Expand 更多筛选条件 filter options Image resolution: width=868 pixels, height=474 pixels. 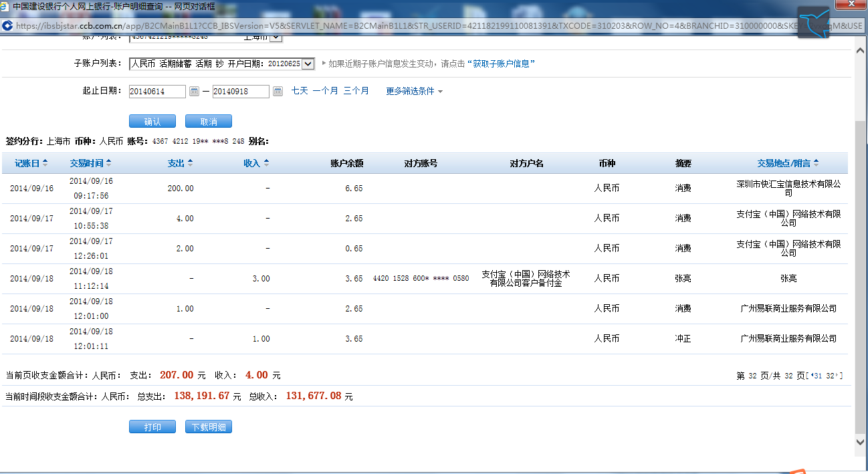coord(414,92)
